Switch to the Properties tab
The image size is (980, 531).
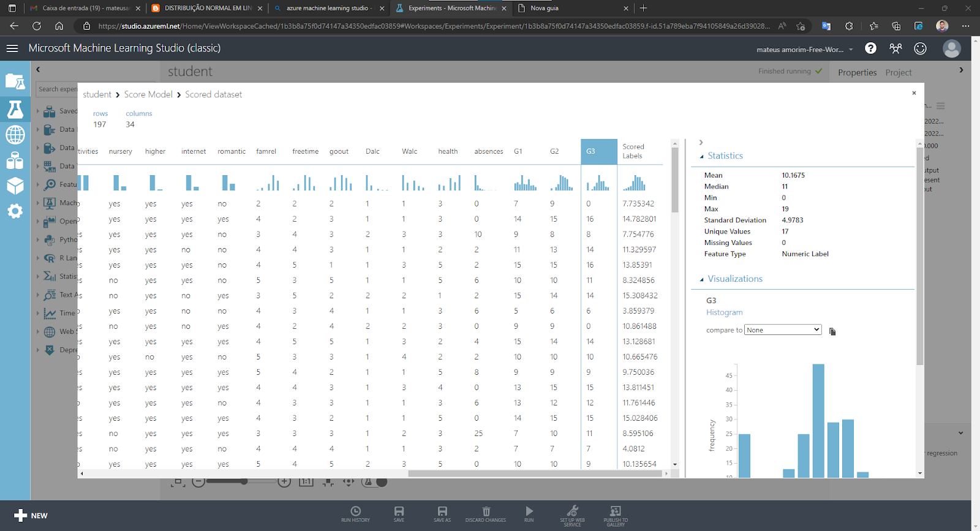coord(857,72)
